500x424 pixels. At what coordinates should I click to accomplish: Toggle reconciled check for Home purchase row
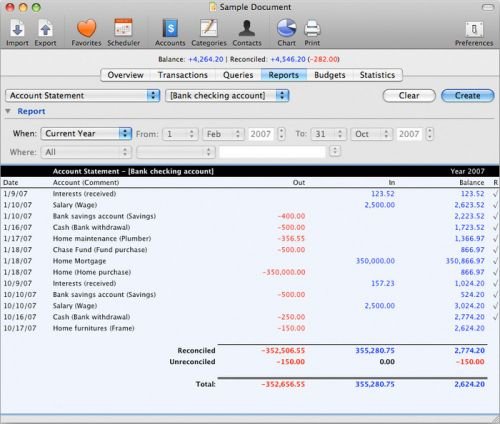(495, 272)
